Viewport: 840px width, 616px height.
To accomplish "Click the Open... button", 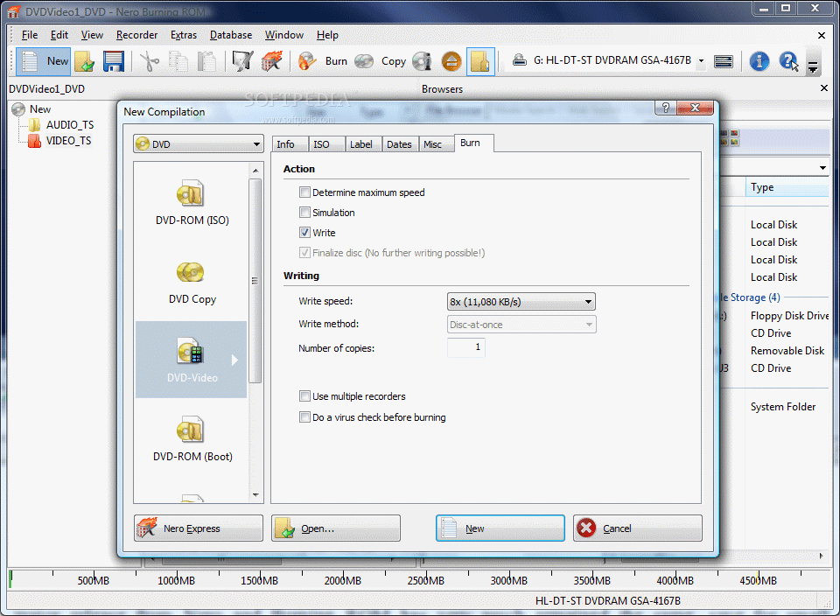I will 336,528.
